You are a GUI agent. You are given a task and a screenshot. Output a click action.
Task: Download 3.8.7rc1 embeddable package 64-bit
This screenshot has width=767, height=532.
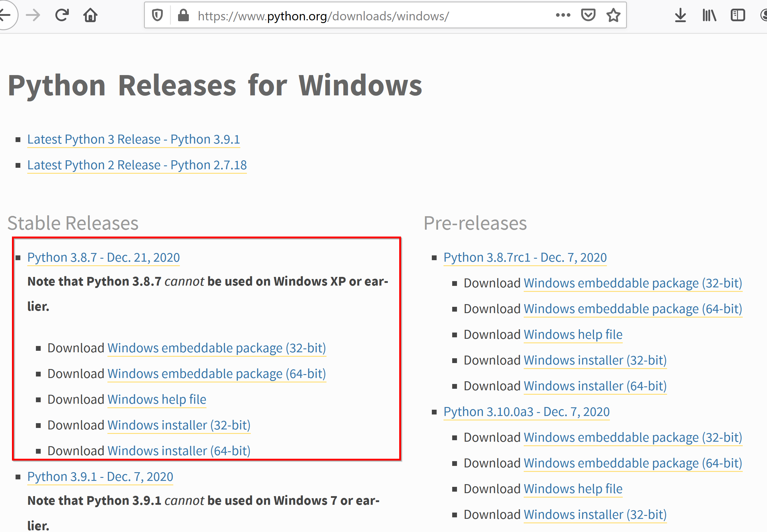tap(633, 309)
